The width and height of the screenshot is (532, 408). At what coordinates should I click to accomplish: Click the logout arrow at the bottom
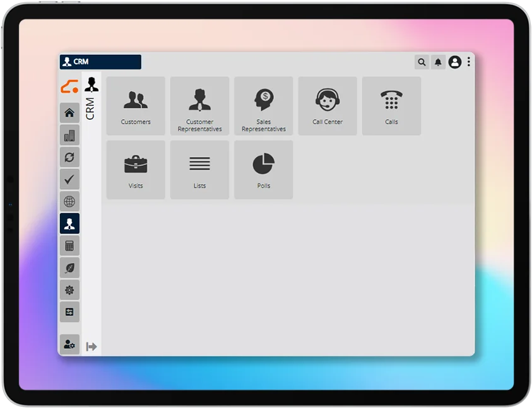(92, 346)
